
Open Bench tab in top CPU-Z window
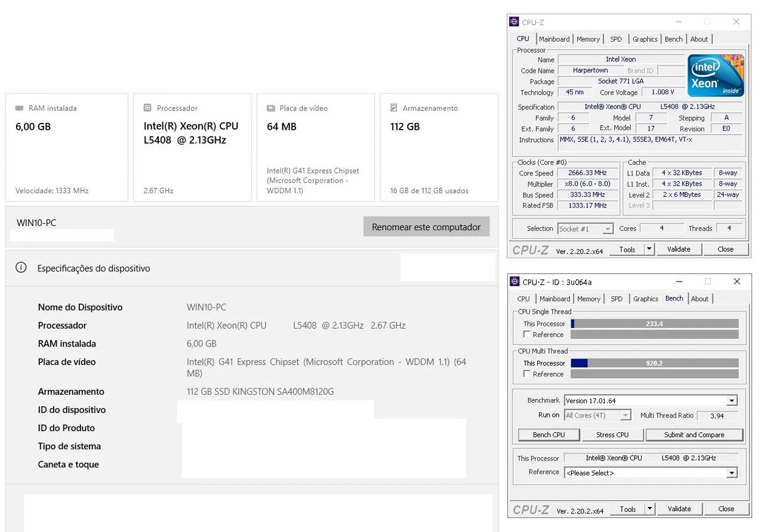(x=674, y=39)
